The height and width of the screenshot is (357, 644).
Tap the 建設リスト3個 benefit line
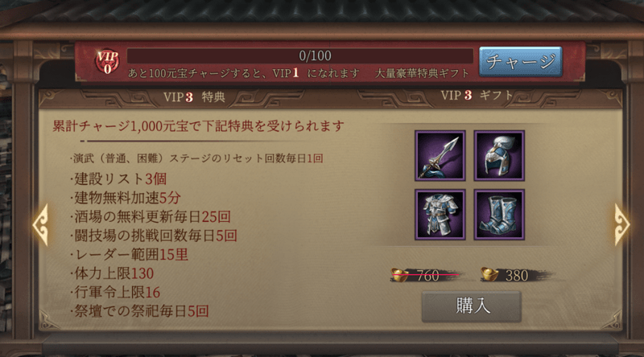click(118, 179)
